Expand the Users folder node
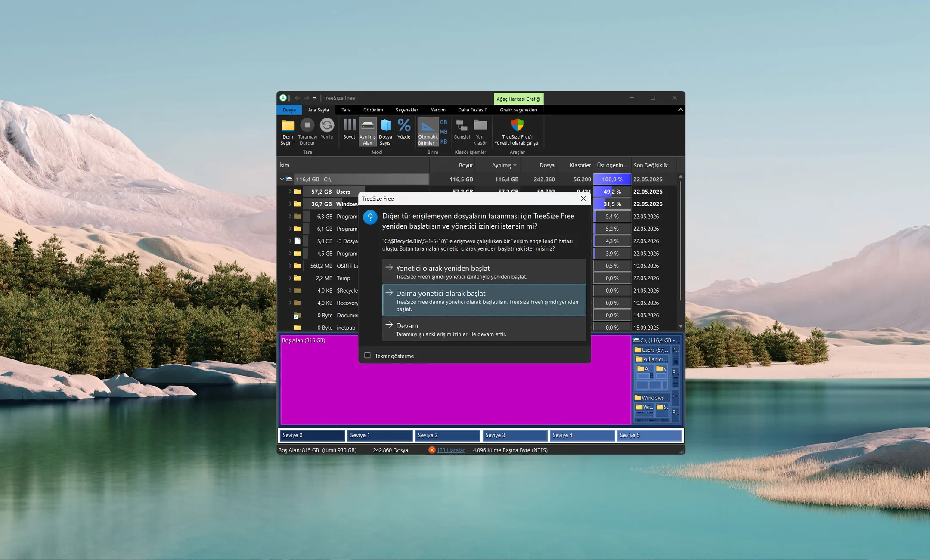The width and height of the screenshot is (930, 560). pyautogui.click(x=290, y=192)
